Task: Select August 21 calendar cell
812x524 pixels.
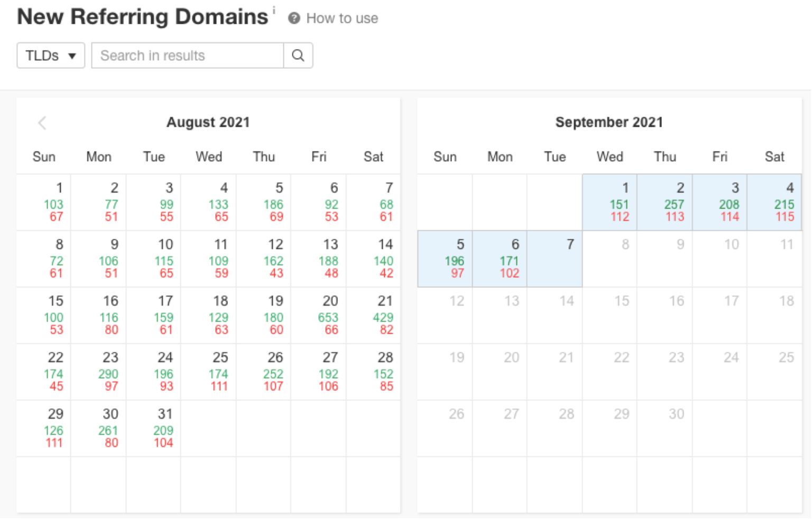Action: tap(374, 315)
